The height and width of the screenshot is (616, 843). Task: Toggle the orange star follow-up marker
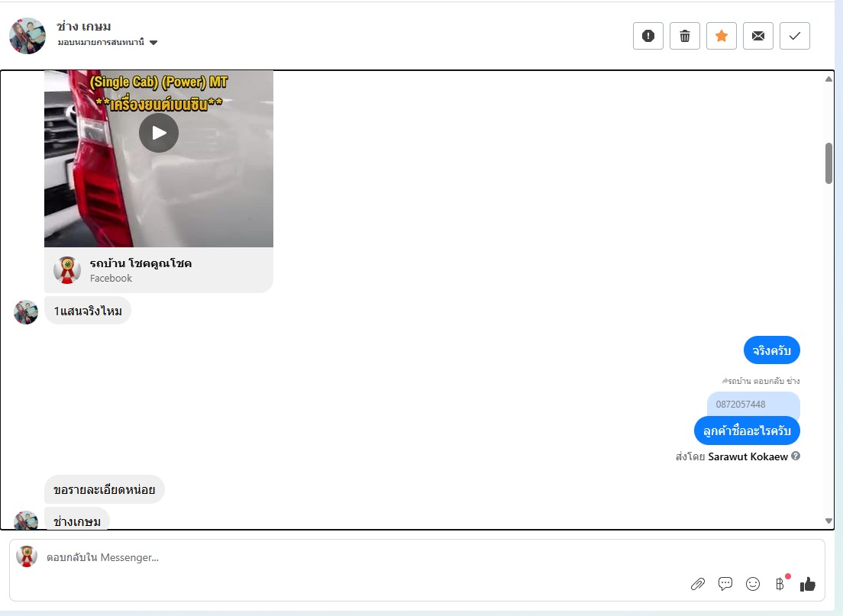(721, 36)
